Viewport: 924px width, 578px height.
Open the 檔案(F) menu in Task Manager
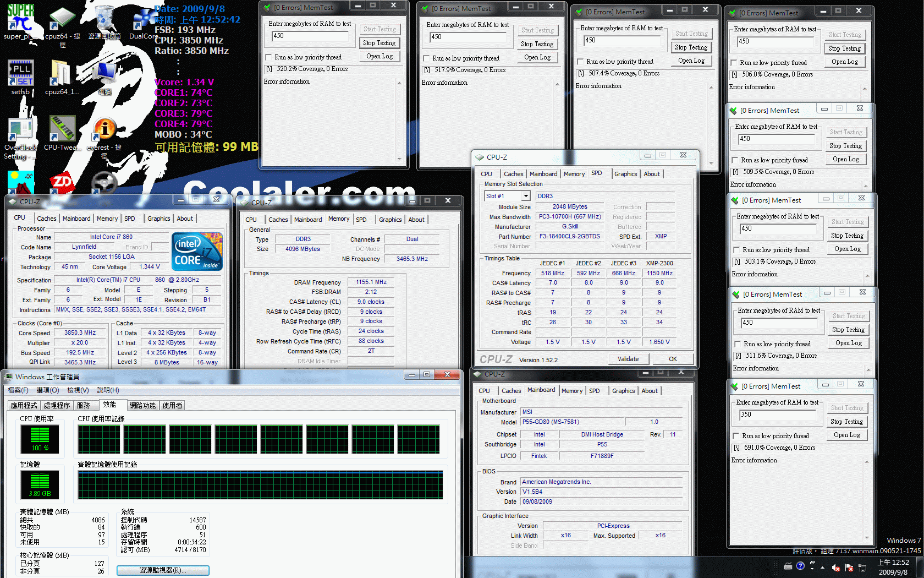pyautogui.click(x=18, y=390)
